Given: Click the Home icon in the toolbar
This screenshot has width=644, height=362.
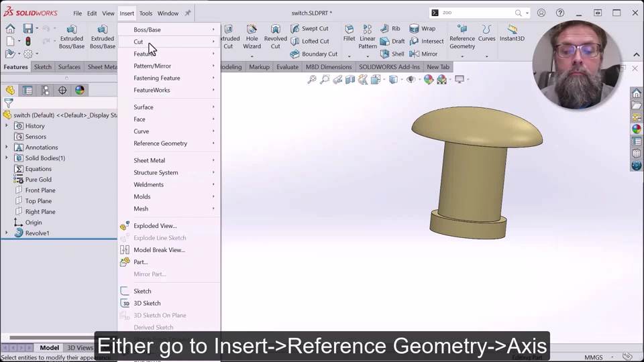Looking at the screenshot, I should [10, 28].
